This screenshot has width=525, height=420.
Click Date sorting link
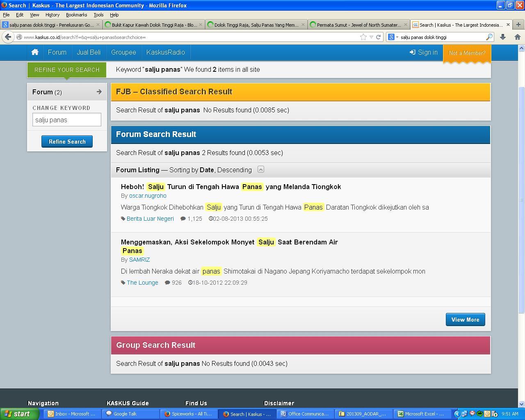tap(207, 170)
